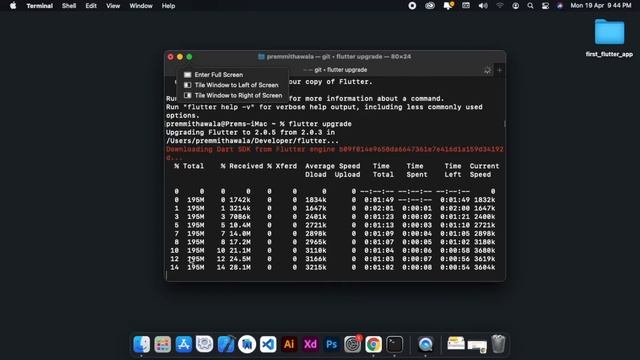This screenshot has width=640, height=360.
Task: Click the '28.1M' received value
Action: 240,267
